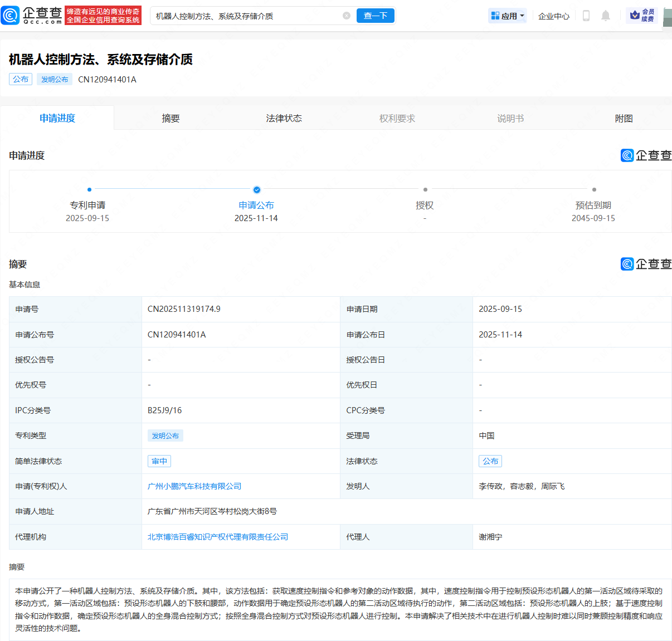This screenshot has width=672, height=641.
Task: Click the 专利申请 progress dot
Action: 89,190
